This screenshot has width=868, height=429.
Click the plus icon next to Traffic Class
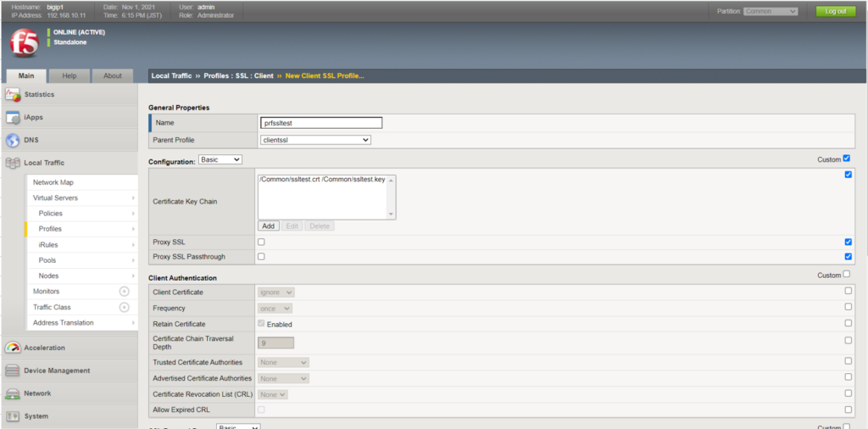click(x=124, y=307)
